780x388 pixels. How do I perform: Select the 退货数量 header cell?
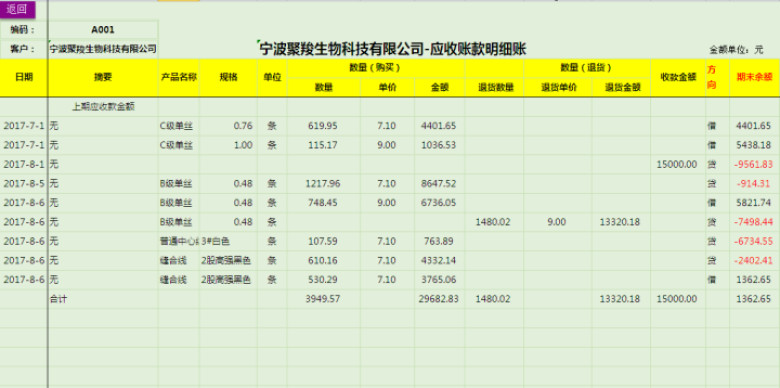click(x=494, y=88)
